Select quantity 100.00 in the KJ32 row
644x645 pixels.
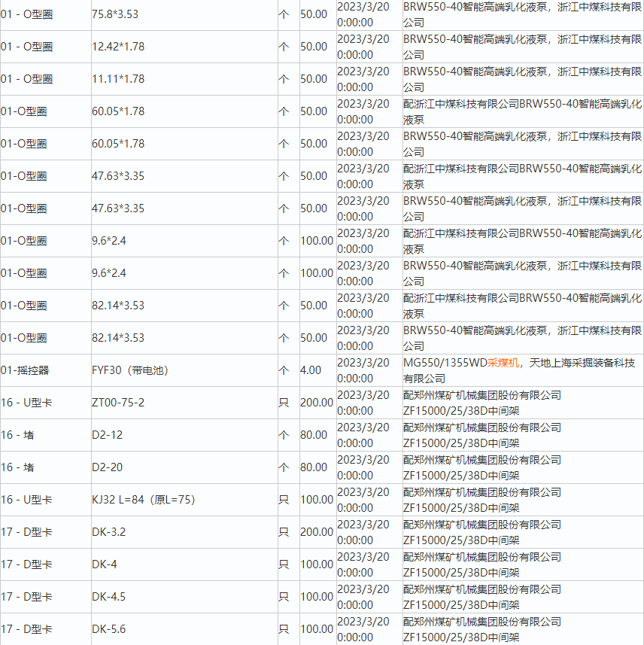tap(317, 500)
